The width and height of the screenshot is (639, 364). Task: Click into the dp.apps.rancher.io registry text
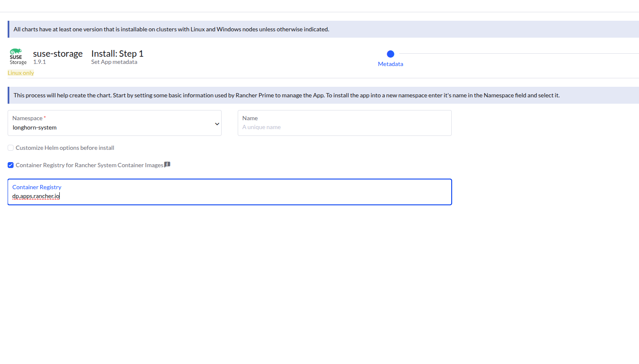(x=36, y=196)
